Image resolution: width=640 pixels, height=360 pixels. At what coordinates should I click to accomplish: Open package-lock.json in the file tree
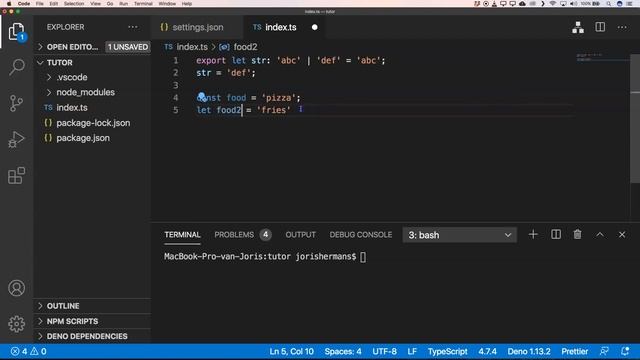point(93,123)
